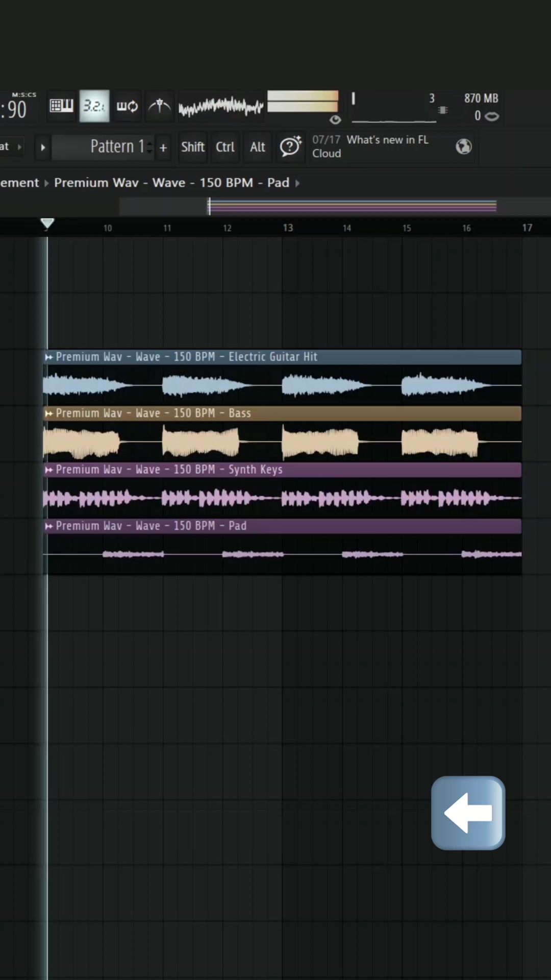Image resolution: width=551 pixels, height=980 pixels.
Task: Click bar 15 on the timeline ruler
Action: (x=407, y=228)
